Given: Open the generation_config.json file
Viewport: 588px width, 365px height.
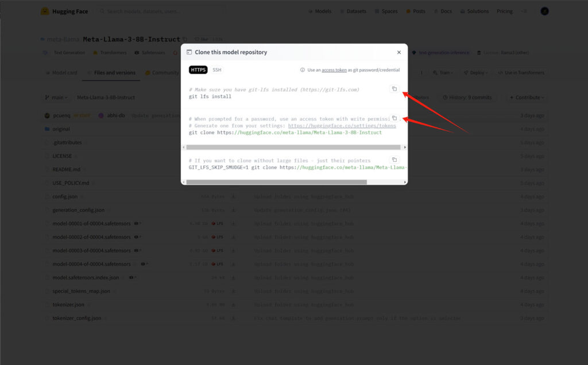Looking at the screenshot, I should (78, 210).
